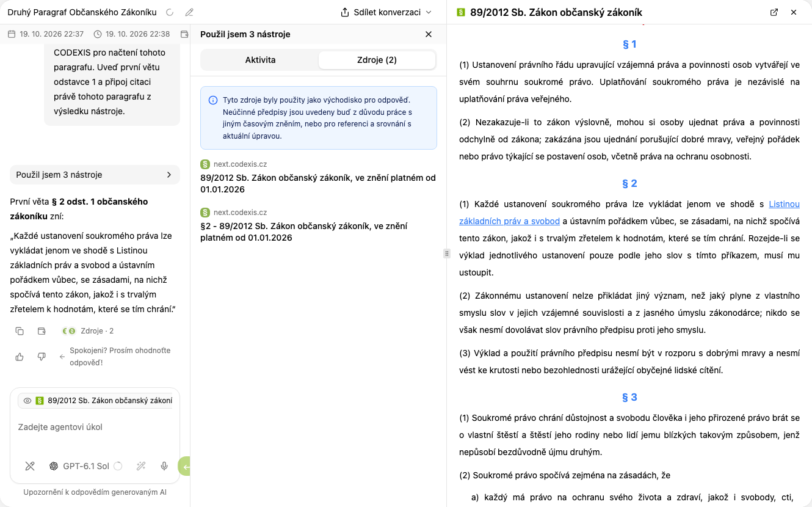
Task: Jump to the § 2 heading
Action: click(629, 183)
